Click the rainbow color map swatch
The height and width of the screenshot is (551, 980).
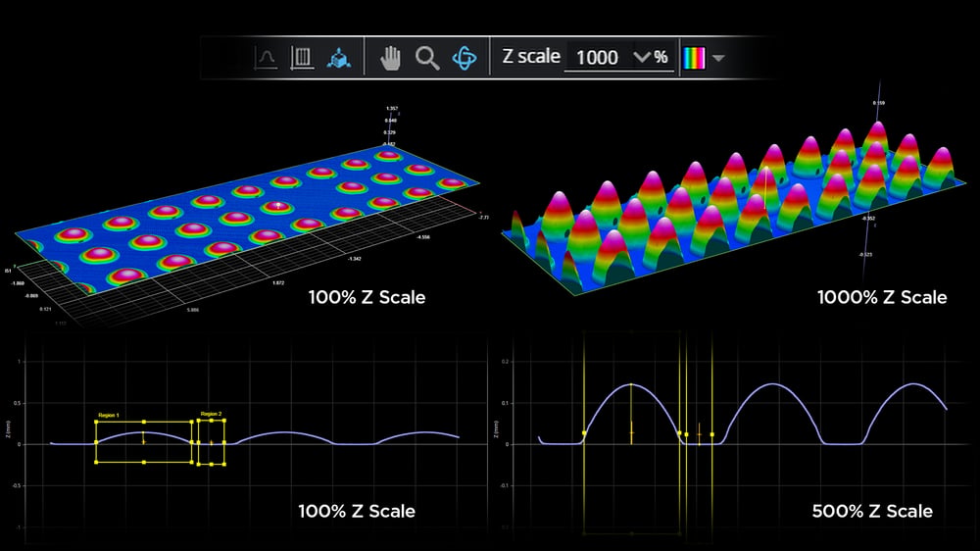click(x=695, y=58)
